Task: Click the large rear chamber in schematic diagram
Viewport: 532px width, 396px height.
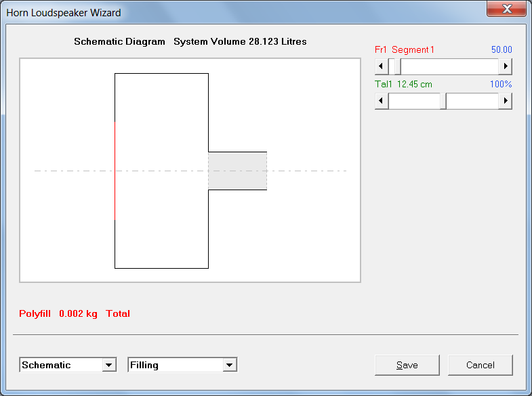Action: pyautogui.click(x=161, y=171)
